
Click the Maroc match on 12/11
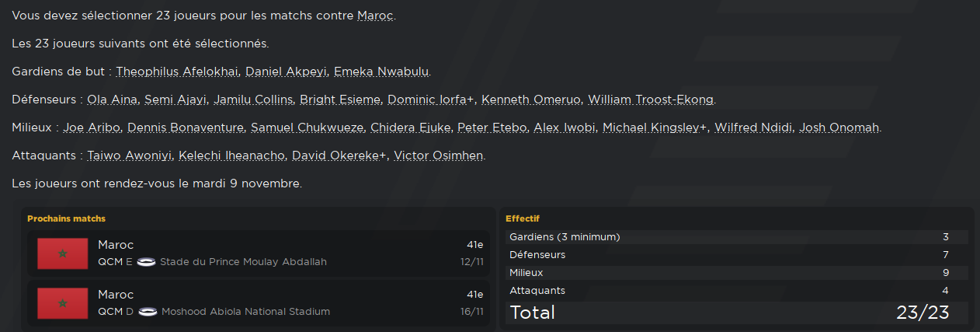pos(259,253)
